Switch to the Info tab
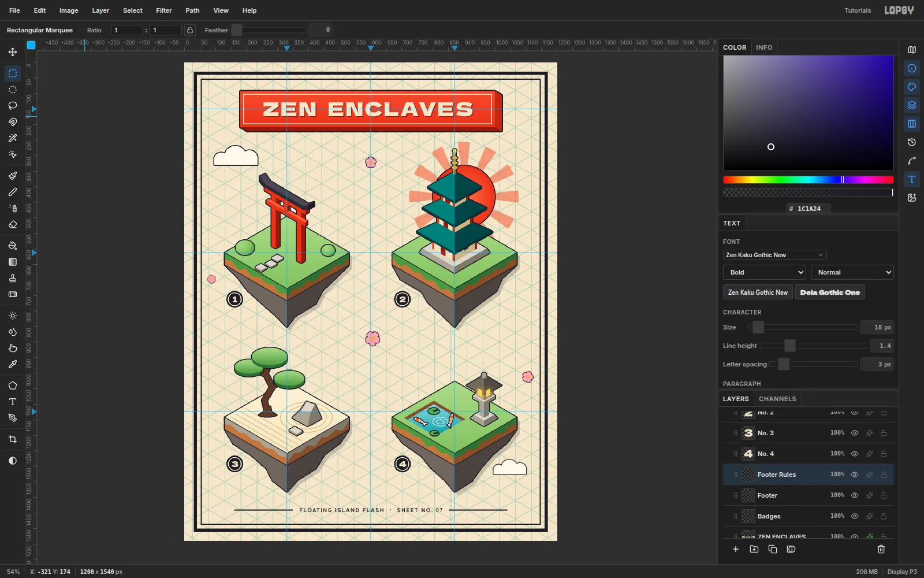 point(764,47)
